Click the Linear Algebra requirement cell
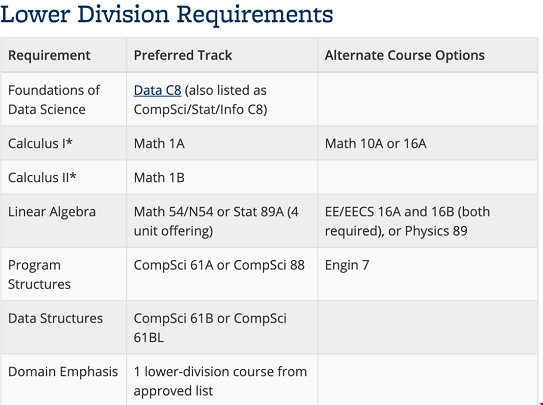 (x=64, y=221)
